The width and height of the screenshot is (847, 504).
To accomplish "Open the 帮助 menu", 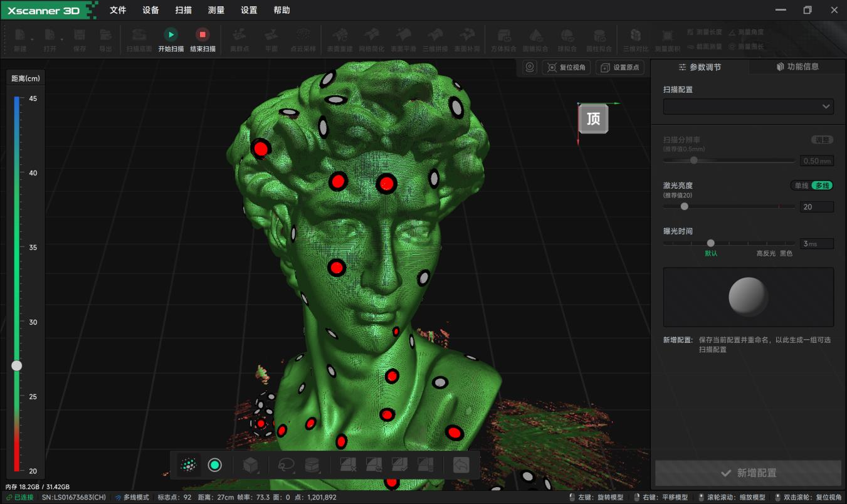I will coord(282,10).
